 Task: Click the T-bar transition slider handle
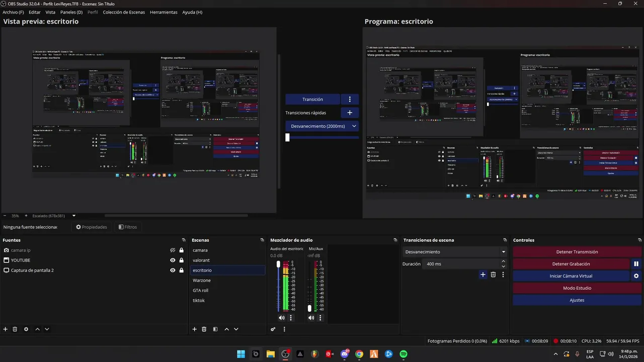pyautogui.click(x=287, y=137)
